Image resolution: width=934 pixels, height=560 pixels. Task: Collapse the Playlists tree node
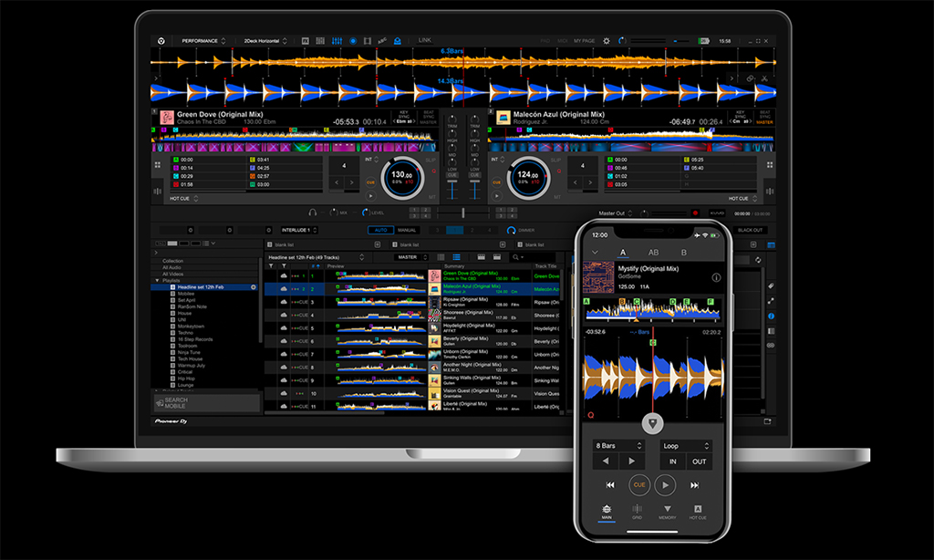(157, 280)
